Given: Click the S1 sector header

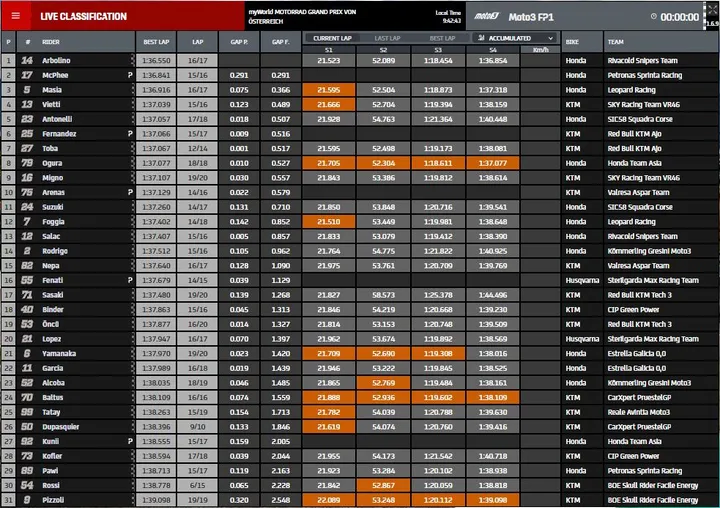Looking at the screenshot, I should coord(328,50).
